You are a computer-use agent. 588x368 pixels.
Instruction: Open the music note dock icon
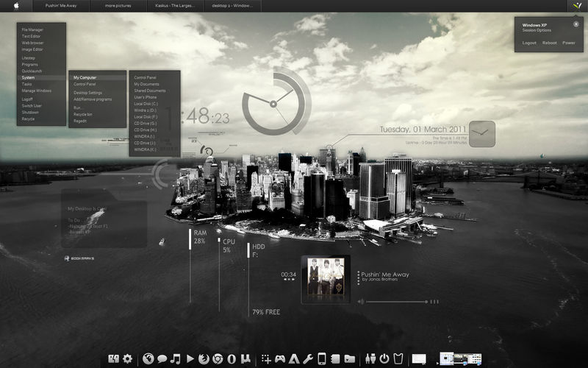pyautogui.click(x=175, y=358)
